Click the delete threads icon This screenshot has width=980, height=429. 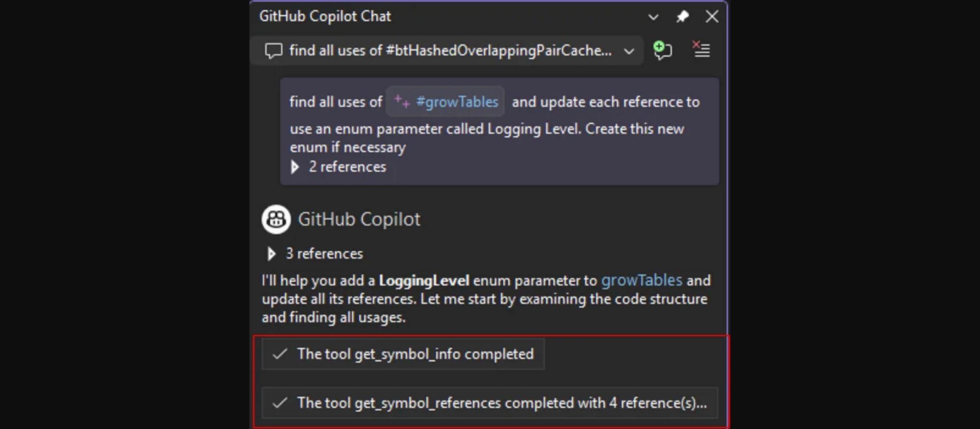pyautogui.click(x=701, y=49)
